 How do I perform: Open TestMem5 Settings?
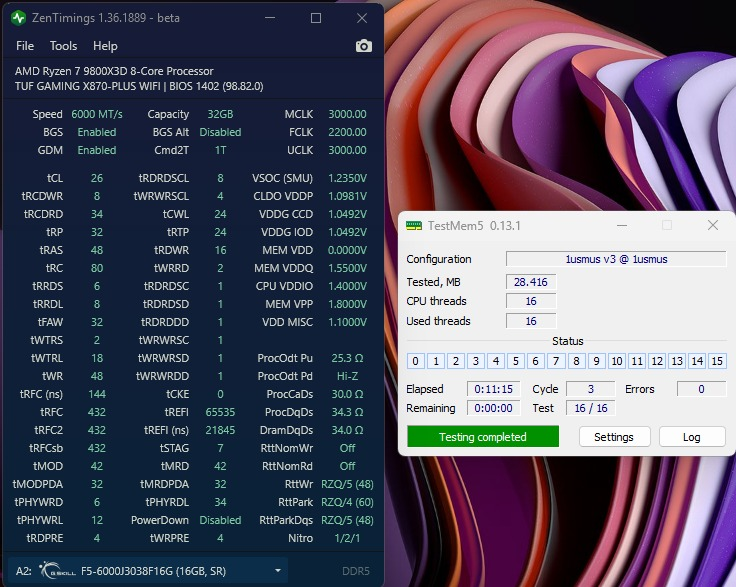click(x=614, y=437)
